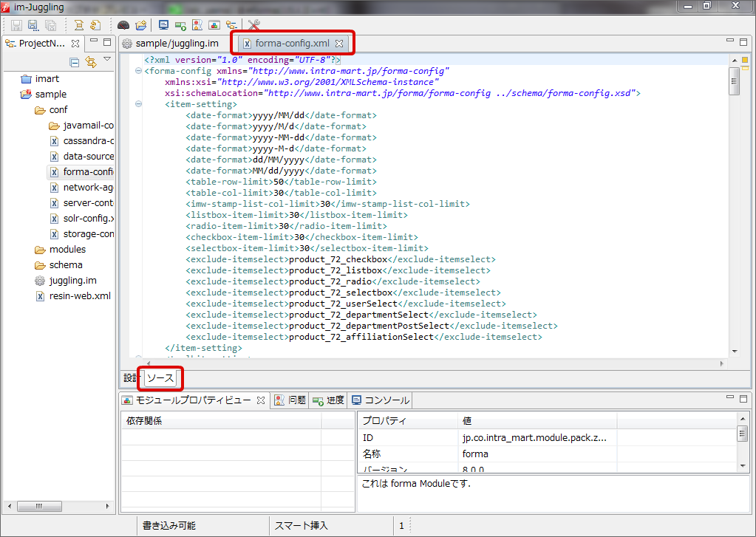Switch to the 設計 design tab
Viewport: 756px width, 537px height.
tap(130, 378)
